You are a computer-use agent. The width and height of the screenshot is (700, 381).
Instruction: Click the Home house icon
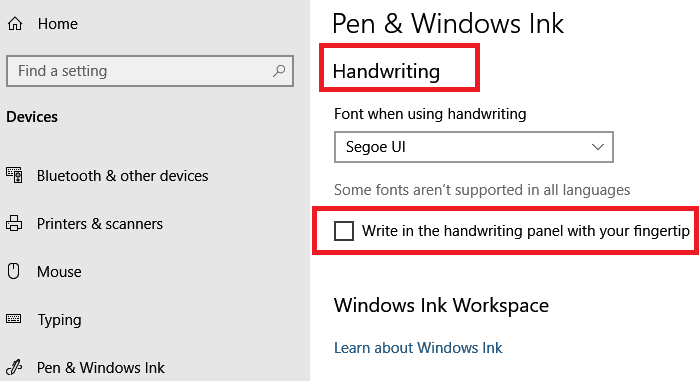point(15,24)
